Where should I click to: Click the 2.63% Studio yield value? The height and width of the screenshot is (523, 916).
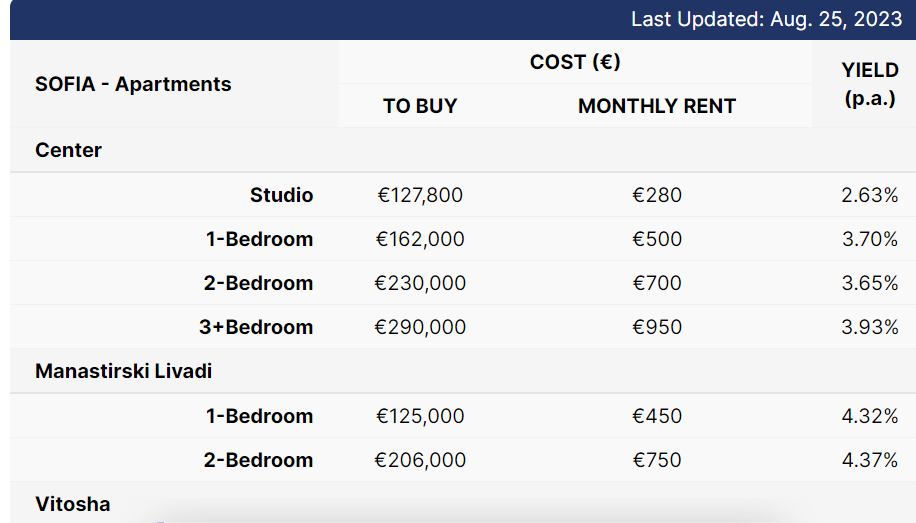click(870, 195)
